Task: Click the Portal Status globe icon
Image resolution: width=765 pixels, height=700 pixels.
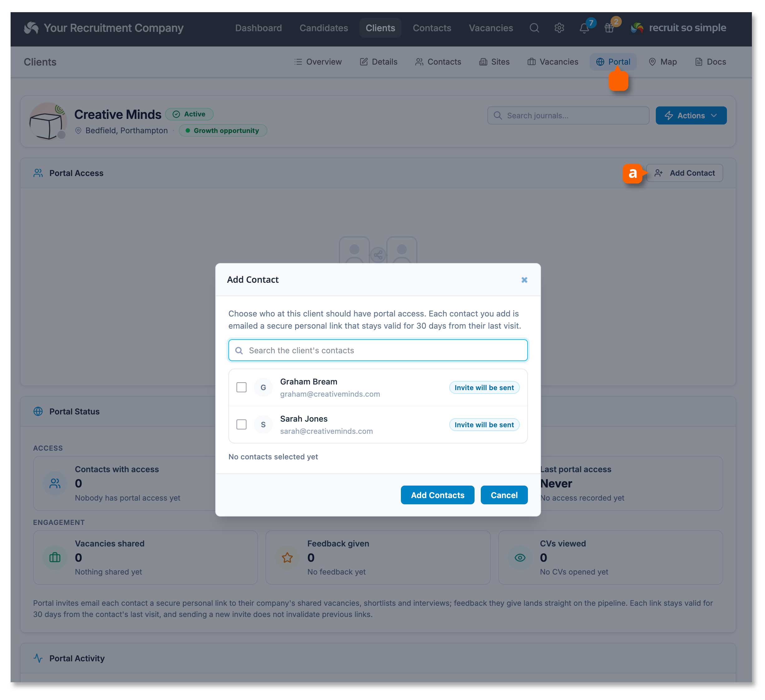Action: [38, 412]
